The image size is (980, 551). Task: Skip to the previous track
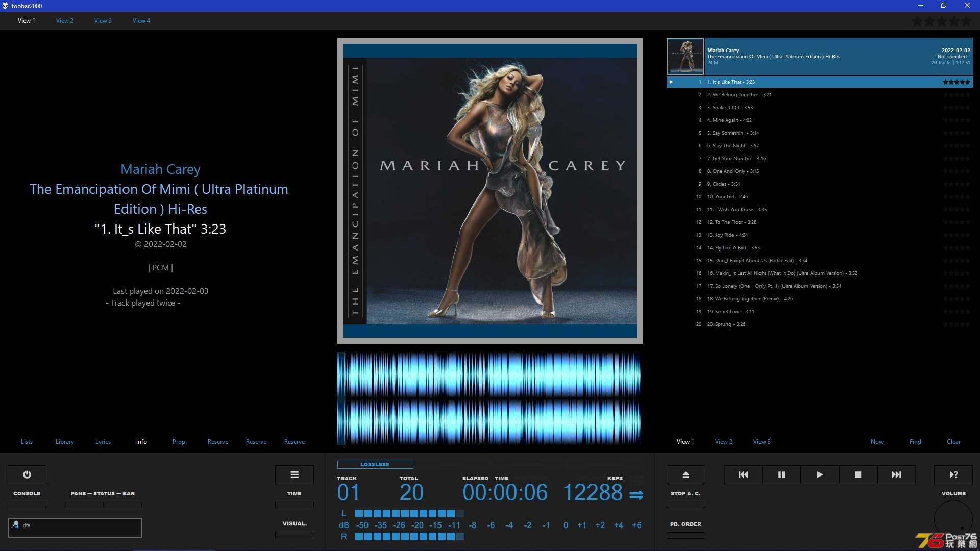(x=743, y=474)
